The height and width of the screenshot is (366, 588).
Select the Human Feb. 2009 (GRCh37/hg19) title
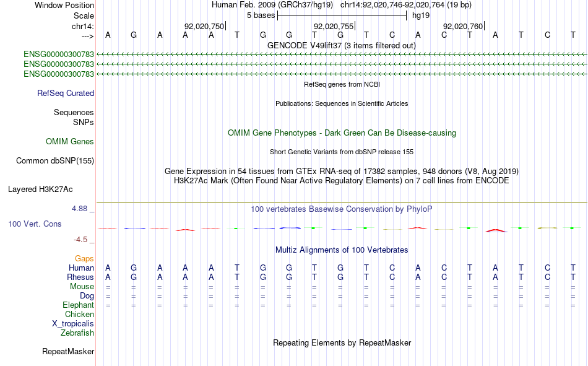272,5
